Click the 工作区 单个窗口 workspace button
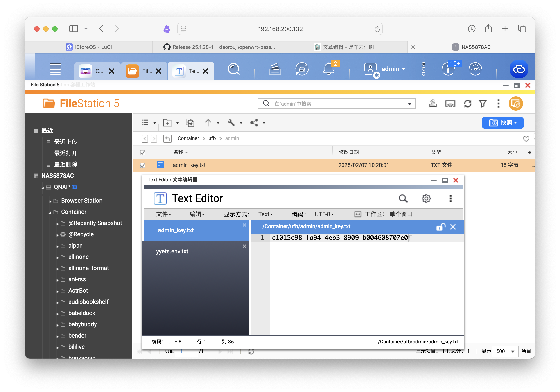Viewport: 560px width, 392px height. (x=383, y=214)
